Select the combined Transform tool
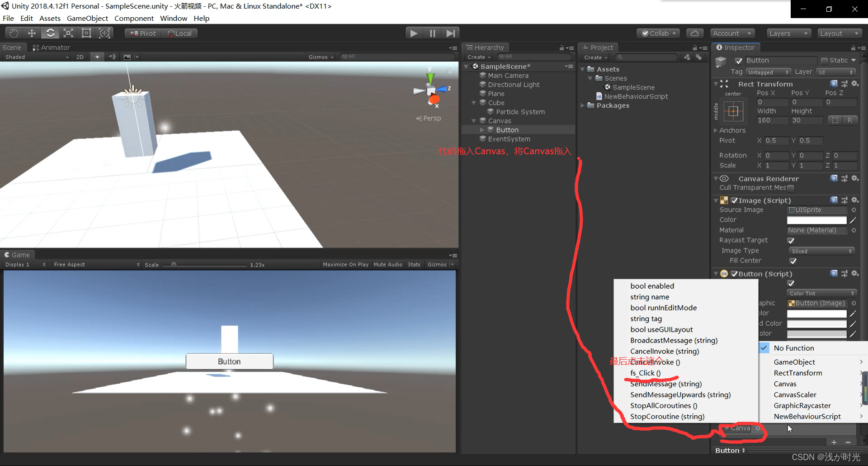The height and width of the screenshot is (466, 868). click(x=104, y=33)
